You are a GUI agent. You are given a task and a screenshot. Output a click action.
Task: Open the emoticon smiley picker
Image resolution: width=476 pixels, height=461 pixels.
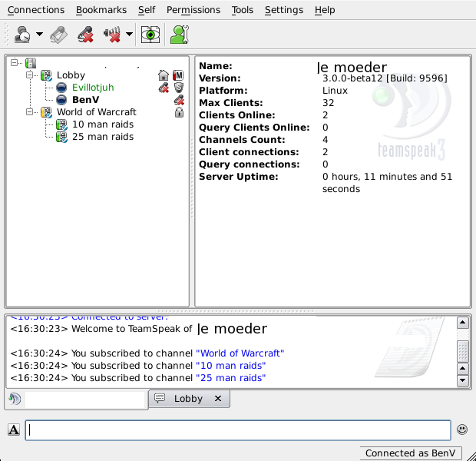pyautogui.click(x=462, y=429)
